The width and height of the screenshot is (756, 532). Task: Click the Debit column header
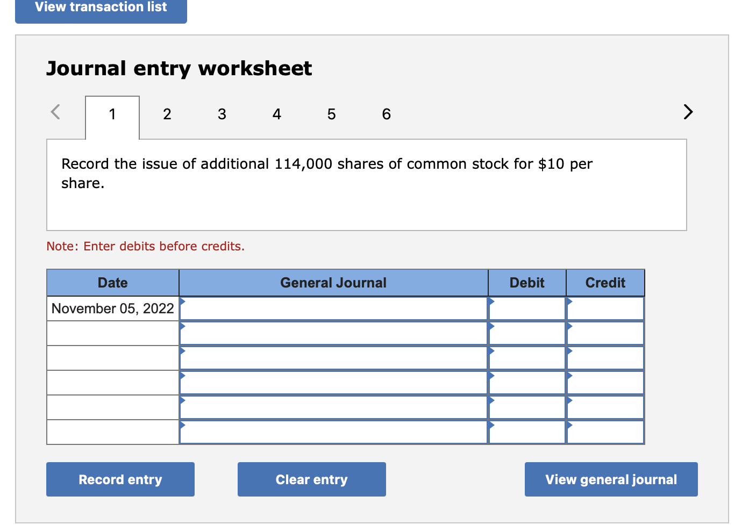pos(527,283)
